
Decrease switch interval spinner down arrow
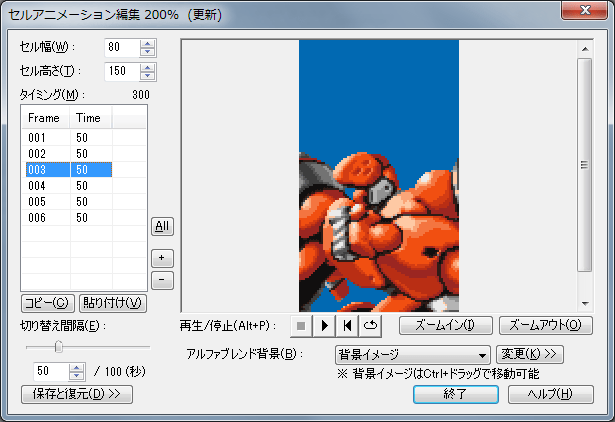coord(76,376)
